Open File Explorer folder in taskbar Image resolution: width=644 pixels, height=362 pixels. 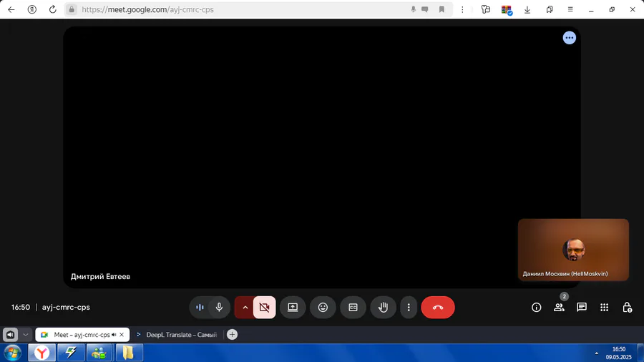pos(128,353)
